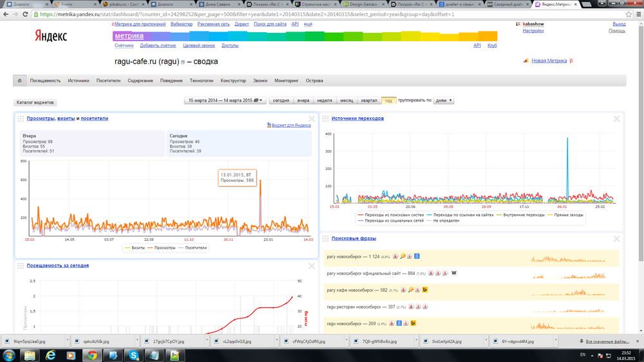The height and width of the screenshot is (362, 644).
Task: Toggle Внутренние переходы legend item
Action: click(520, 215)
